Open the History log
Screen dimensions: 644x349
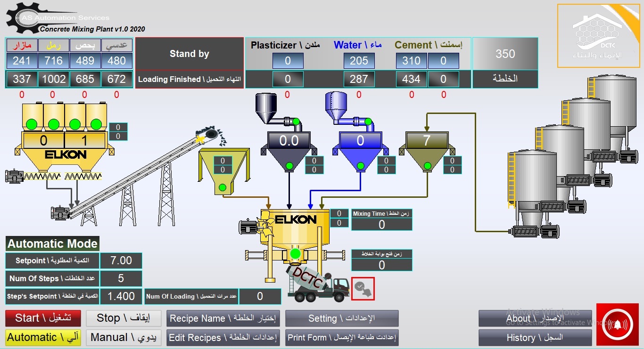point(535,338)
